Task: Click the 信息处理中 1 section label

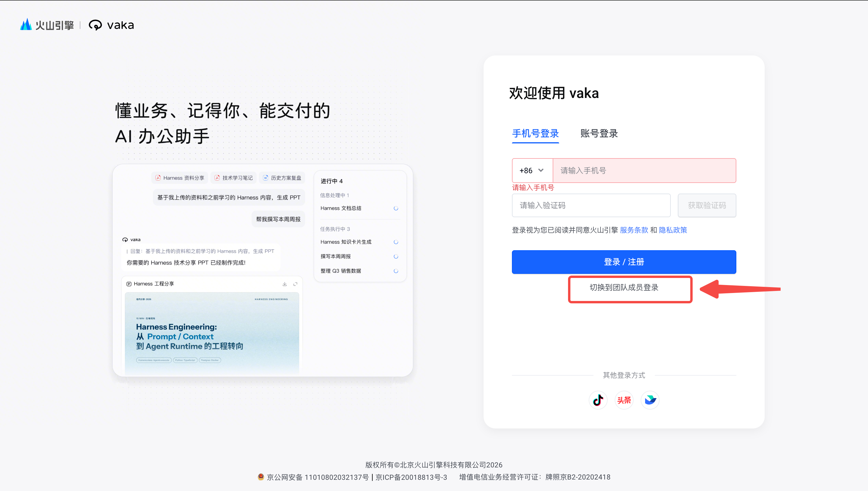Action: pyautogui.click(x=335, y=195)
